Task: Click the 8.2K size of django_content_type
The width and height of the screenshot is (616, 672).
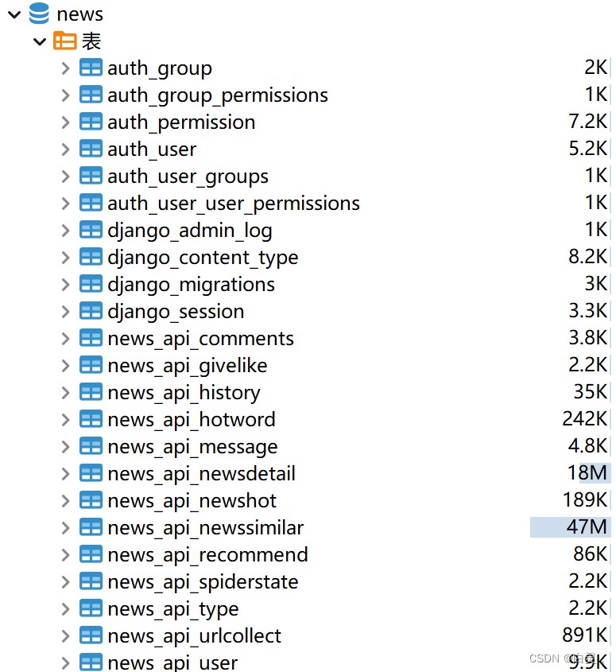Action: pos(587,256)
